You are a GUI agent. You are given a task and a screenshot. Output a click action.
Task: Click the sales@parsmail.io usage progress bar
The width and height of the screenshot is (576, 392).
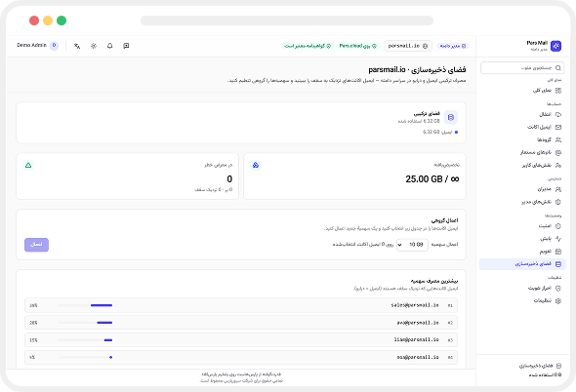pyautogui.click(x=85, y=305)
